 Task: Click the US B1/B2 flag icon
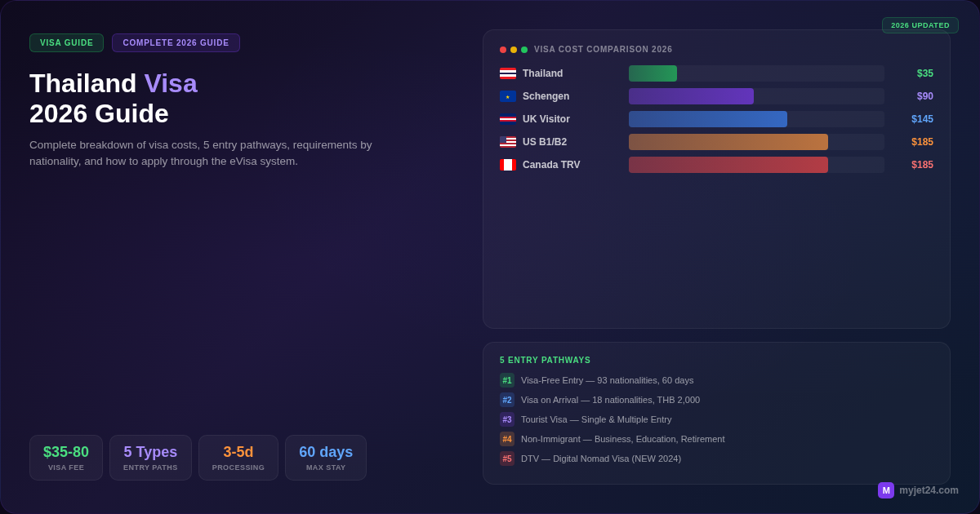pos(507,142)
